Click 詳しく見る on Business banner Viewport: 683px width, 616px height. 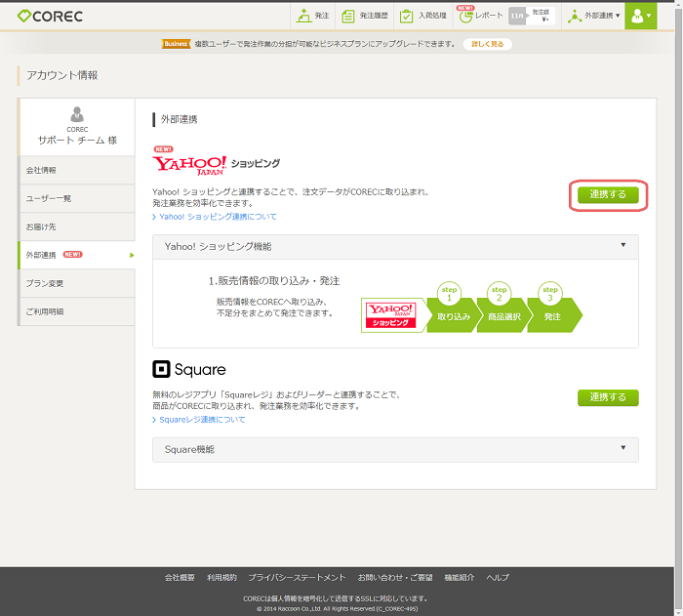pyautogui.click(x=487, y=44)
